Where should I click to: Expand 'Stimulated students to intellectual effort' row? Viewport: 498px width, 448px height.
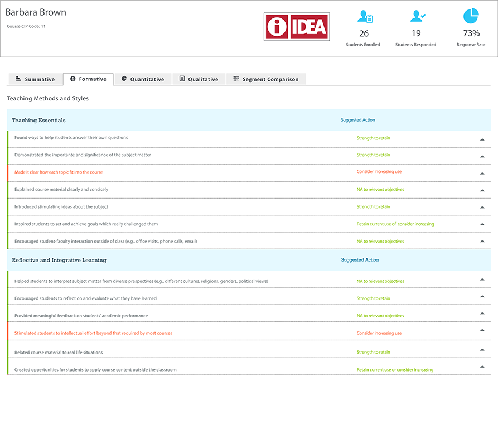click(482, 330)
